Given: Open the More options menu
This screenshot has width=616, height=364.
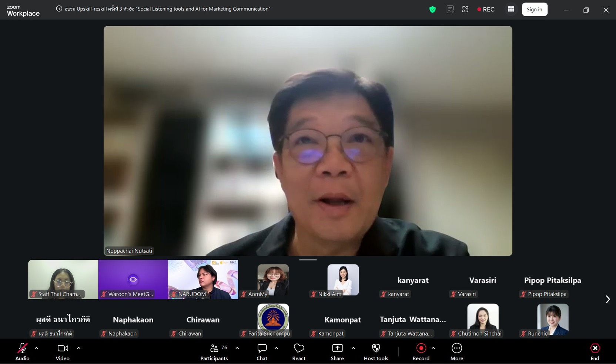Looking at the screenshot, I should pyautogui.click(x=457, y=351).
